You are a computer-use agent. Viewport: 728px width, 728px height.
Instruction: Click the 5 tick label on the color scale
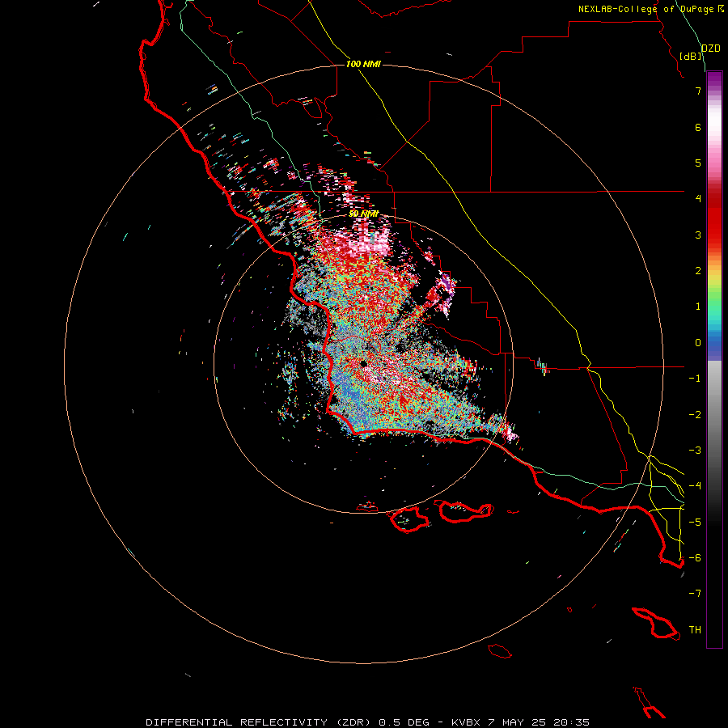(x=698, y=163)
